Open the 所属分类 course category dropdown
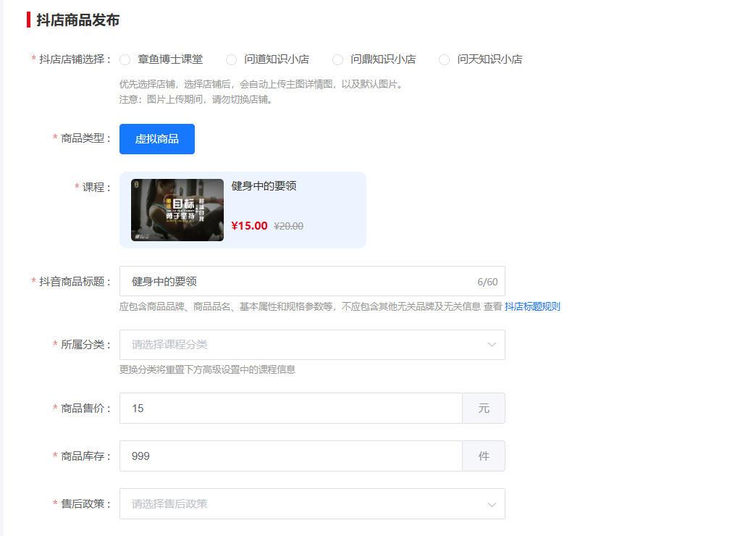The width and height of the screenshot is (756, 536). (312, 345)
